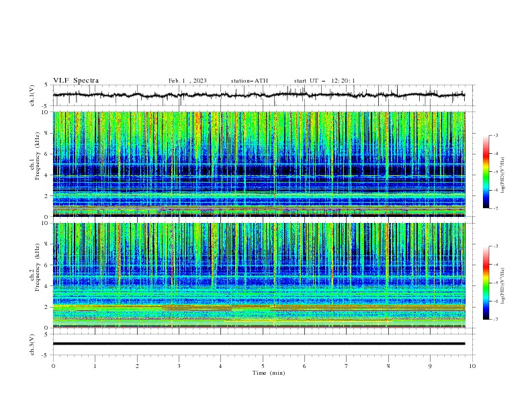The width and height of the screenshot is (532, 411).
Task: Click time axis tick label "5"
Action: pos(263,366)
